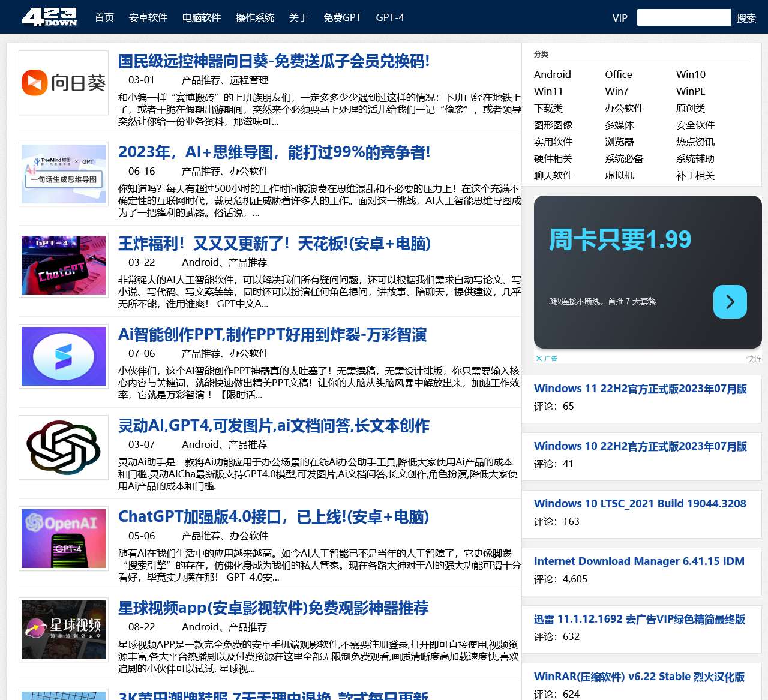Select the 硬件相关 category
The width and height of the screenshot is (768, 700).
click(553, 158)
